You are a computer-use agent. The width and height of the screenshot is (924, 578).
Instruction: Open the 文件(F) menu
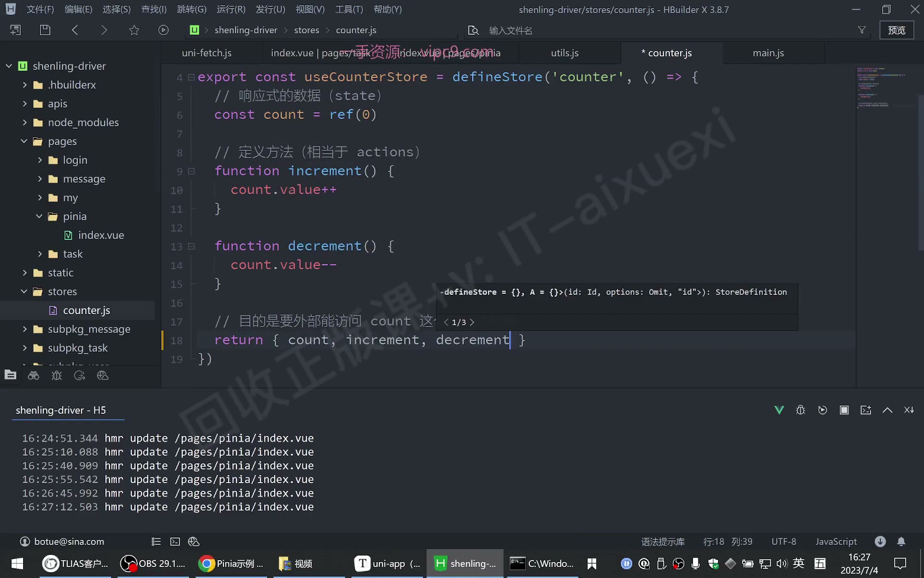click(40, 9)
